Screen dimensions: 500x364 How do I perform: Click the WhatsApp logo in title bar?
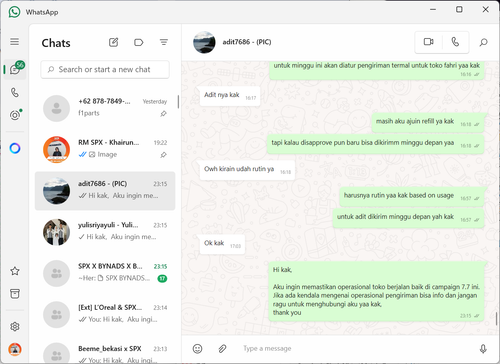[x=14, y=12]
